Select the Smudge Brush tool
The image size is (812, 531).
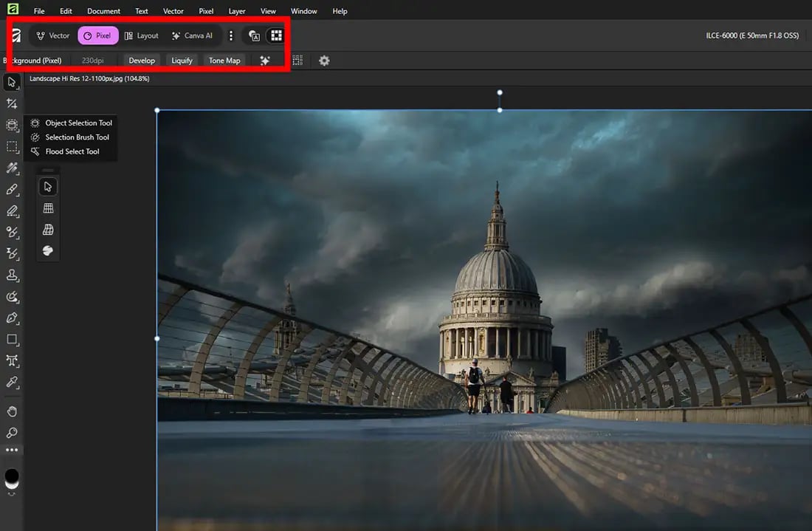pyautogui.click(x=12, y=297)
